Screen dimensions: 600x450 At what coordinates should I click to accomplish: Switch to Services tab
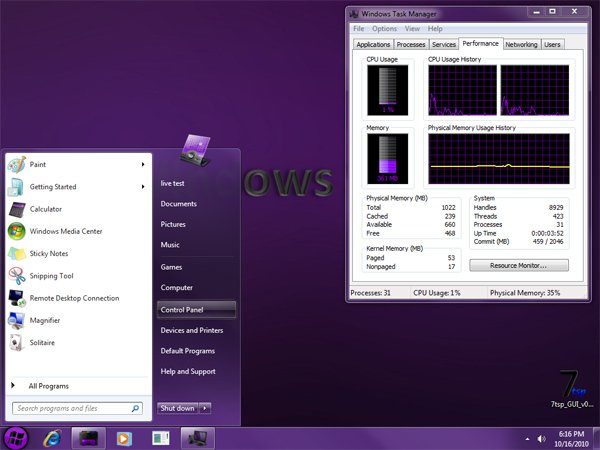[444, 44]
